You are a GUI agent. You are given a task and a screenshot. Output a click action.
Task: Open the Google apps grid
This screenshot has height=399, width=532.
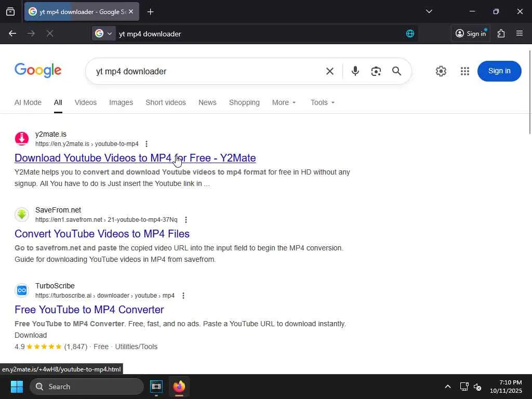[464, 71]
